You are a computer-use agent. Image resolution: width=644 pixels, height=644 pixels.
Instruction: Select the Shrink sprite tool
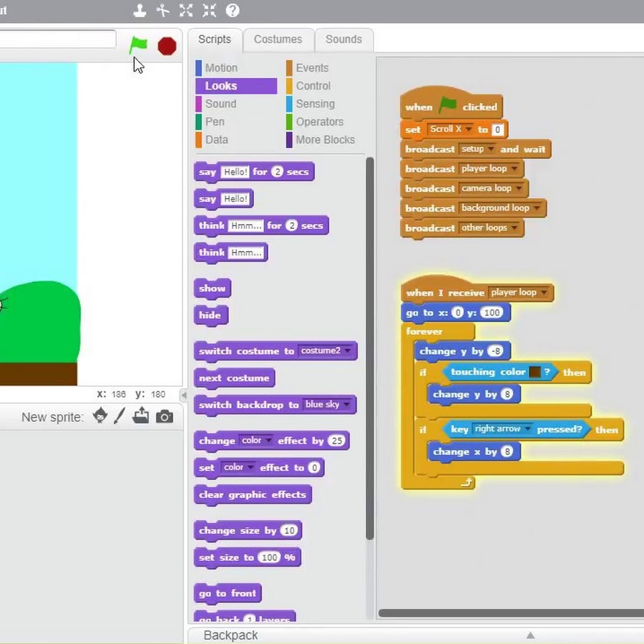pyautogui.click(x=209, y=10)
